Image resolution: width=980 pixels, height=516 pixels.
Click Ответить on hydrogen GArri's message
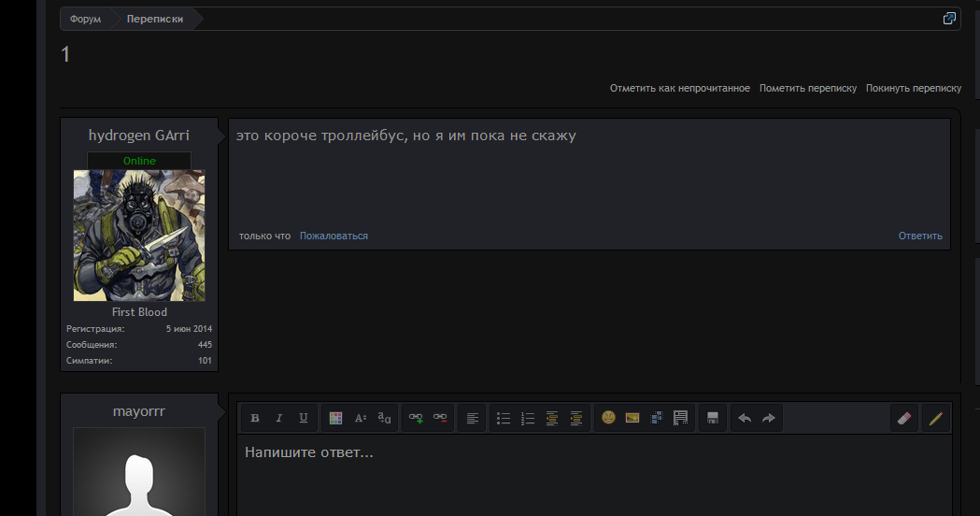coord(920,236)
